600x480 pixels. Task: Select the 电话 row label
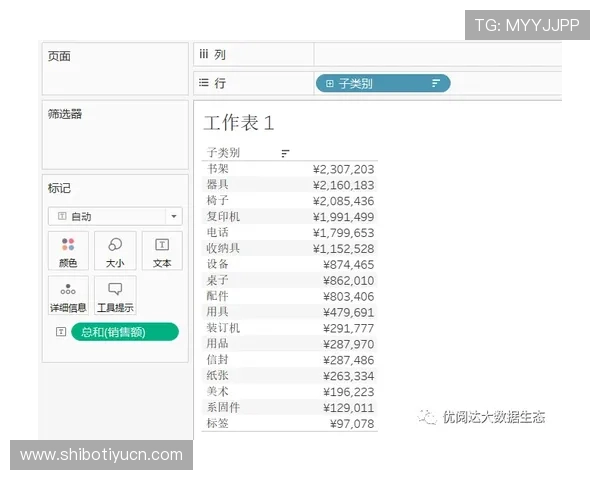[x=218, y=232]
